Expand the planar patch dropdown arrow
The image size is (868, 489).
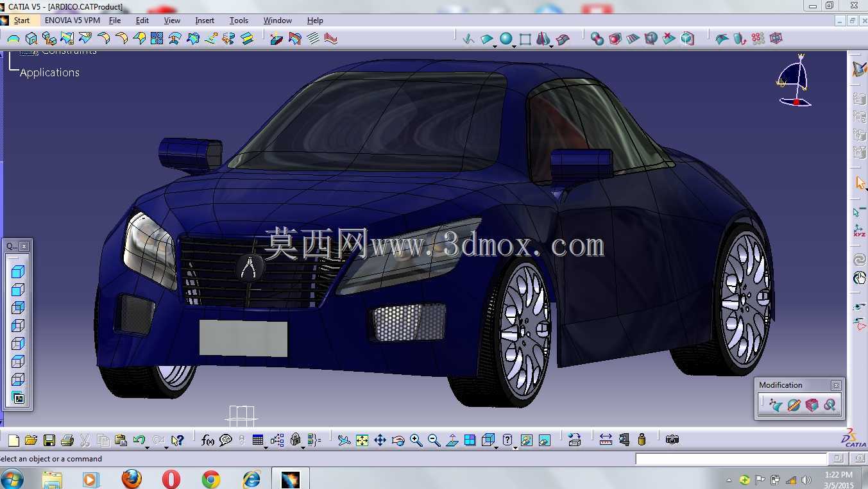point(495,46)
